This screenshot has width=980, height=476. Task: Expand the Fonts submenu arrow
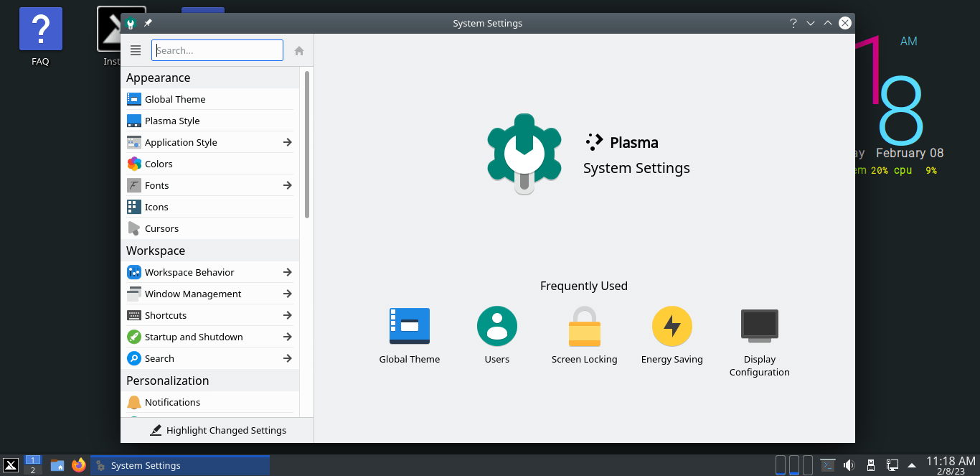(287, 185)
